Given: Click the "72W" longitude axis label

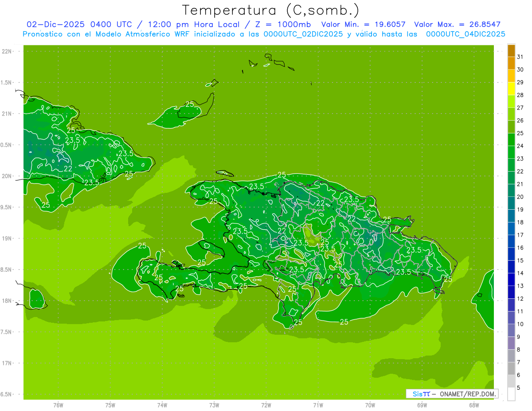Looking at the screenshot, I should pyautogui.click(x=266, y=405).
